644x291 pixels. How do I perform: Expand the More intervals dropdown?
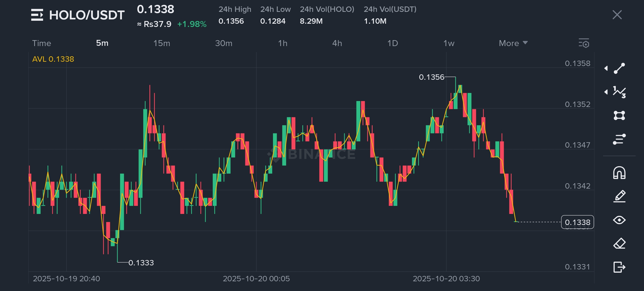[513, 43]
